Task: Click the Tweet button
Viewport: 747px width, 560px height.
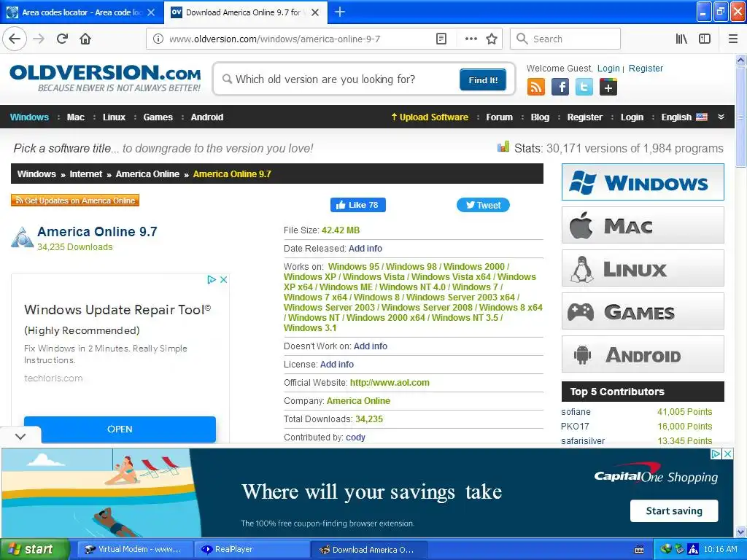Action: point(483,205)
